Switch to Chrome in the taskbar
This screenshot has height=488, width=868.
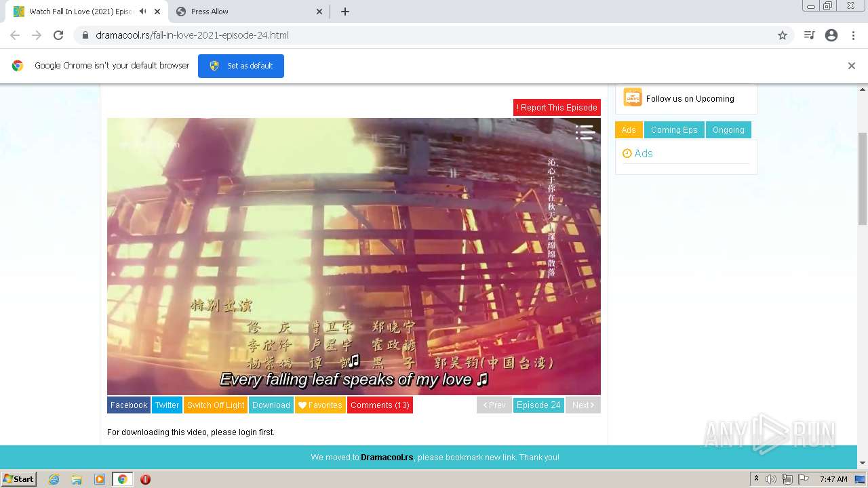[x=122, y=479]
